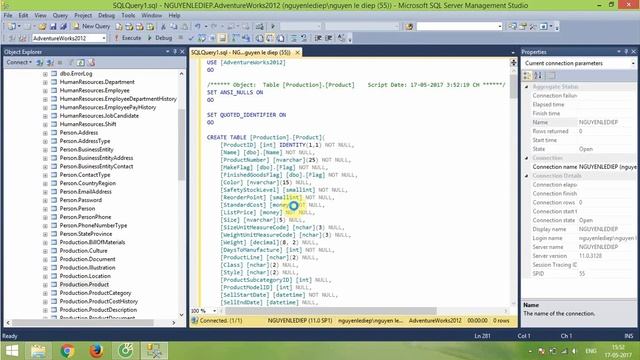This screenshot has width=640, height=360.
Task: Click the Refresh icon in Object Explorer toolbar
Action: [x=81, y=62]
